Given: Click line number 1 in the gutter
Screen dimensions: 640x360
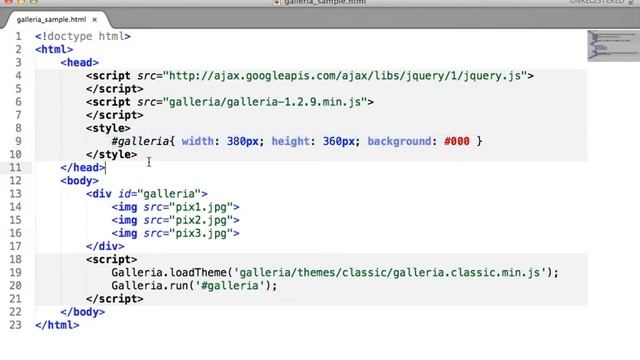Looking at the screenshot, I should 18,36.
